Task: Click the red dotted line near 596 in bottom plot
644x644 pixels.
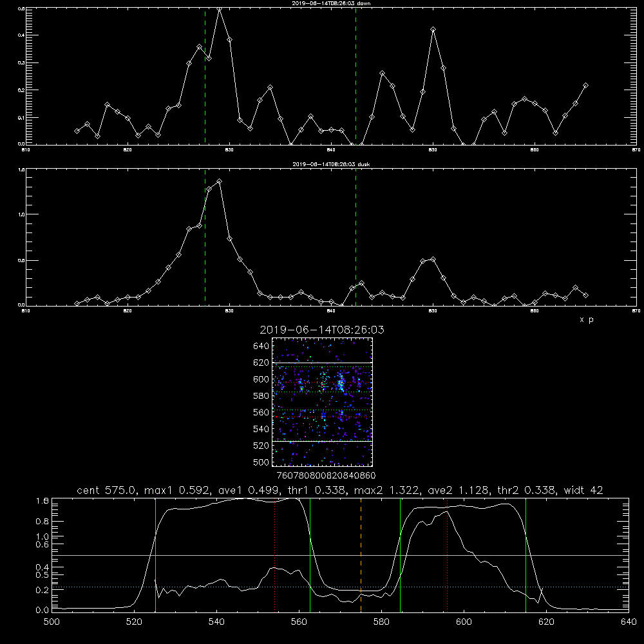Action: 448,555
